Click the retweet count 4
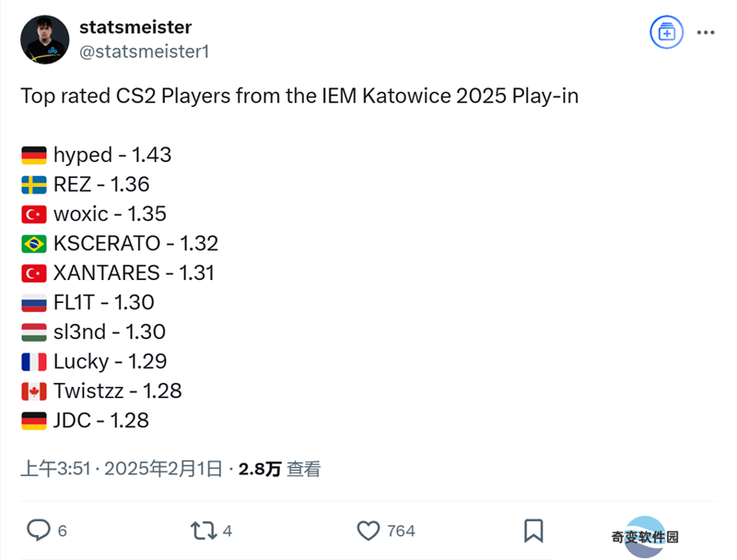The width and height of the screenshot is (737, 560). pos(228,531)
